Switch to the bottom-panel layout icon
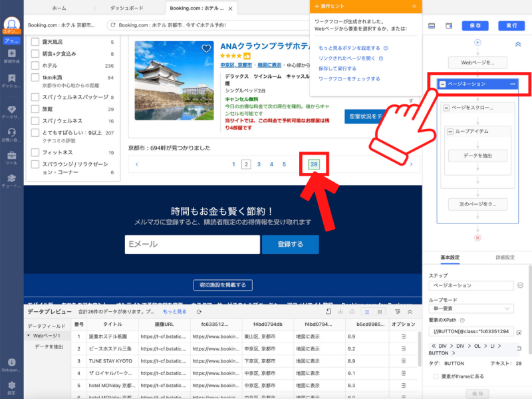The height and width of the screenshot is (399, 532). (x=432, y=26)
